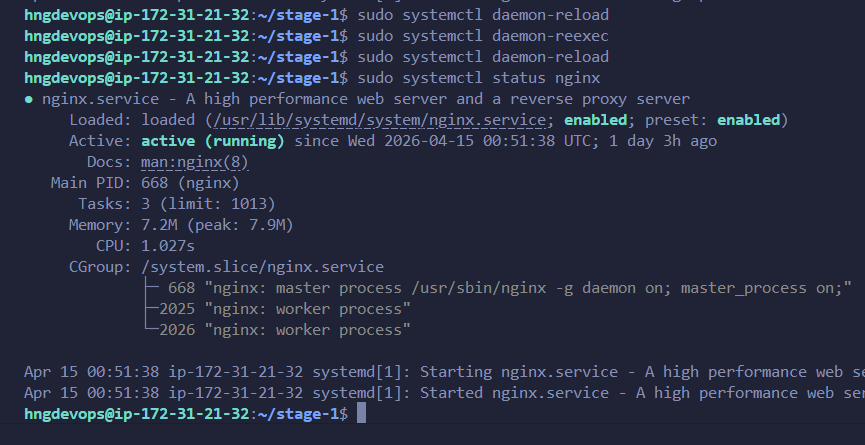865x445 pixels.
Task: Click the 'Started nginx.service' log line
Action: [x=445, y=393]
